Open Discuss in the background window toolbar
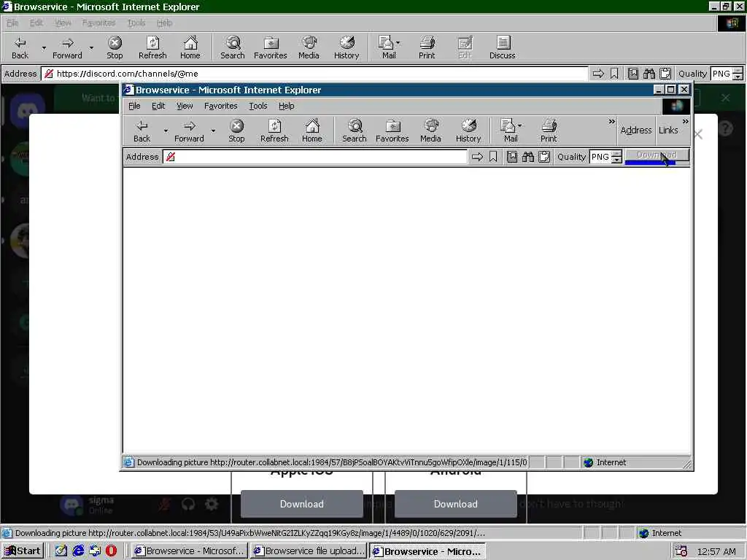The image size is (747, 560). tap(502, 47)
